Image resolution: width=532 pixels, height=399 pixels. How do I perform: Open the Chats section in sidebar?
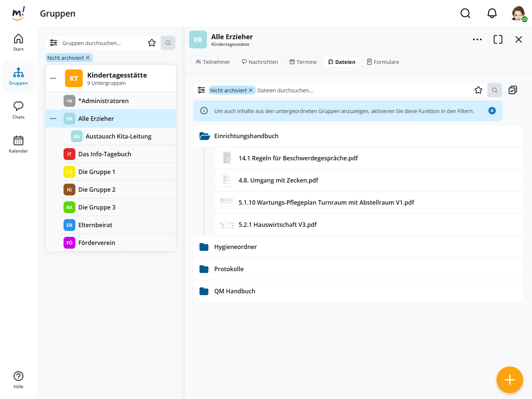coord(18,110)
